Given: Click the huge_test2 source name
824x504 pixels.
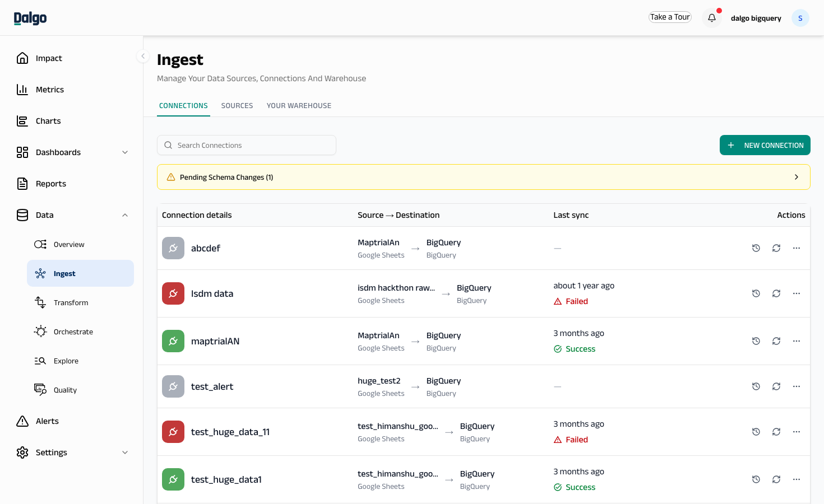Looking at the screenshot, I should (x=379, y=381).
